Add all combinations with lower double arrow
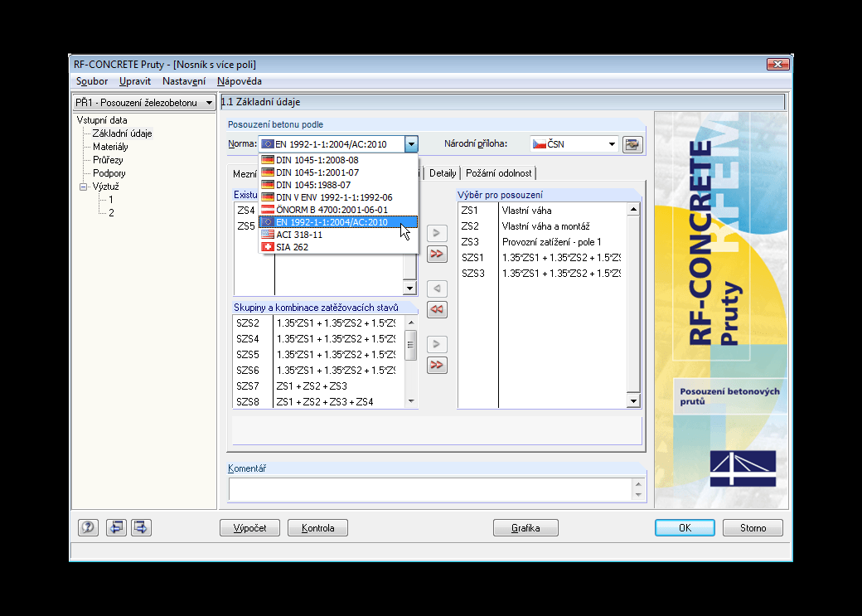 click(x=437, y=365)
